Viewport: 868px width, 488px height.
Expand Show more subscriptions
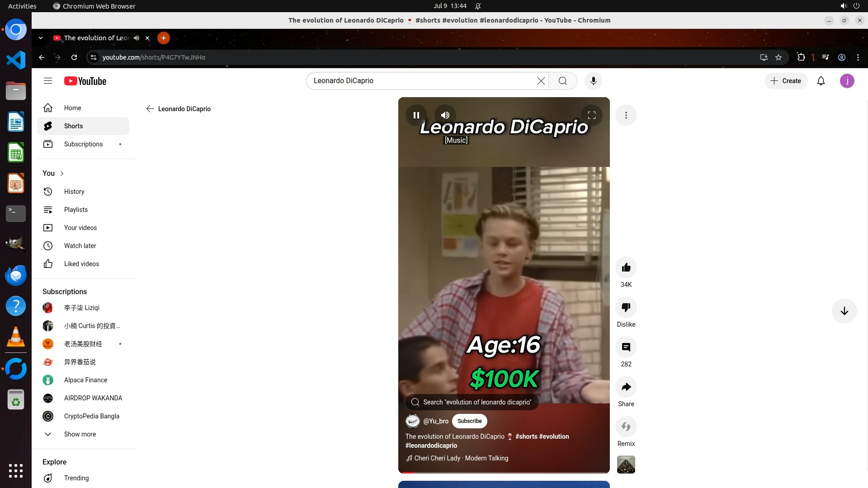[x=80, y=434]
